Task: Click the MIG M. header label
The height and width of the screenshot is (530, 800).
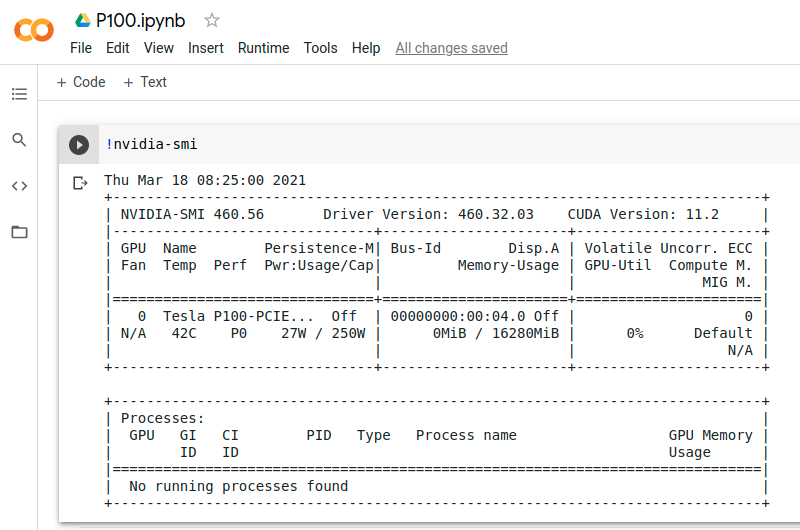Action: [x=727, y=282]
